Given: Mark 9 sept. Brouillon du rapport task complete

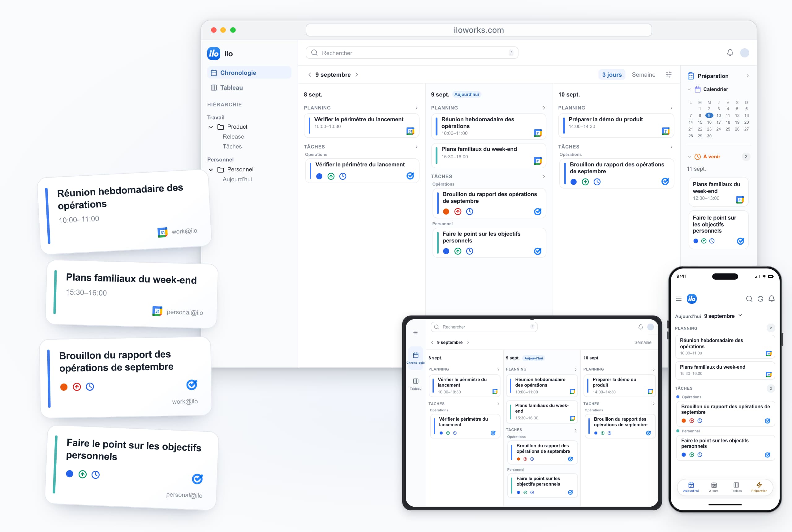Looking at the screenshot, I should point(537,212).
